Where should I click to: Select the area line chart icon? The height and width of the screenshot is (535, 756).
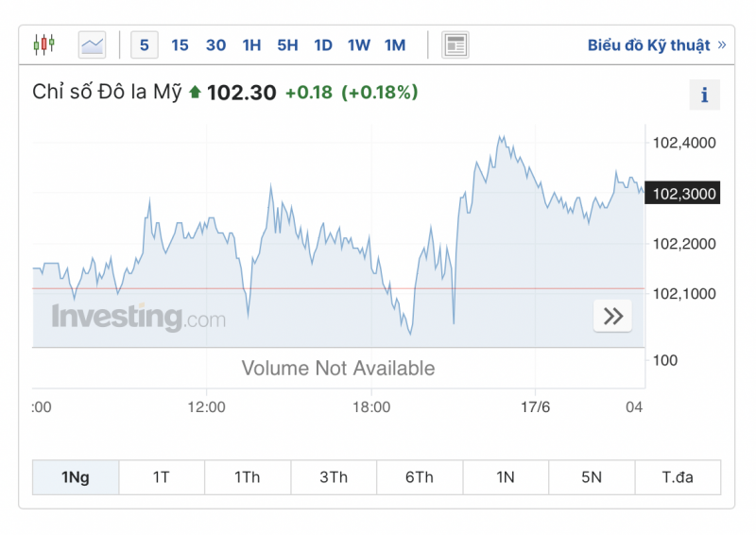[93, 44]
